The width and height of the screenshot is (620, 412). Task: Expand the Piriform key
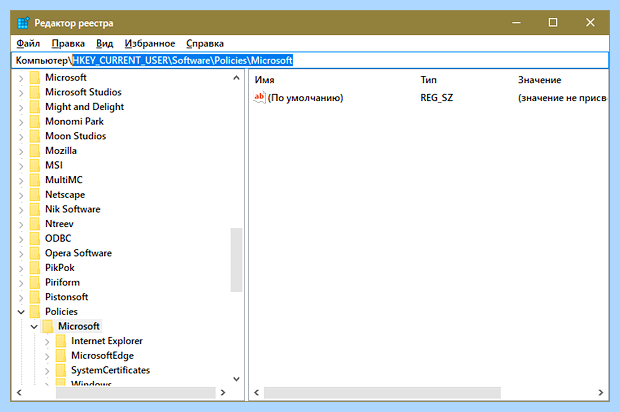[21, 283]
